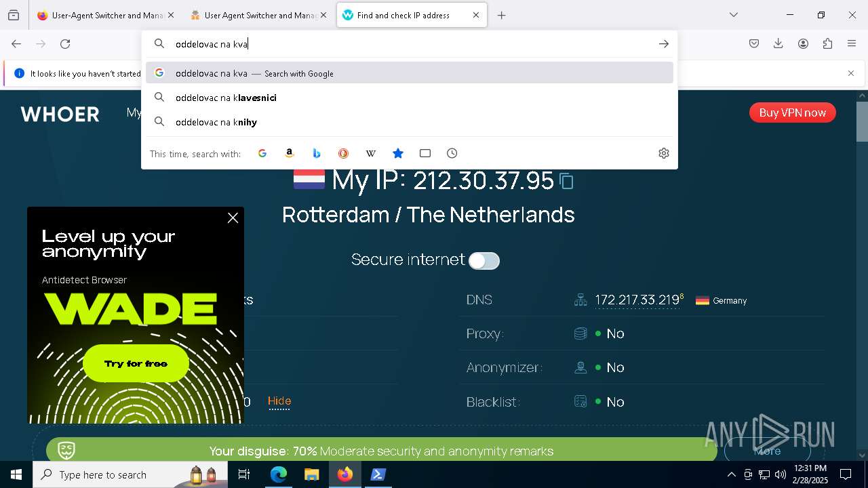
Task: Click the WHOER logo
Action: pyautogui.click(x=60, y=114)
